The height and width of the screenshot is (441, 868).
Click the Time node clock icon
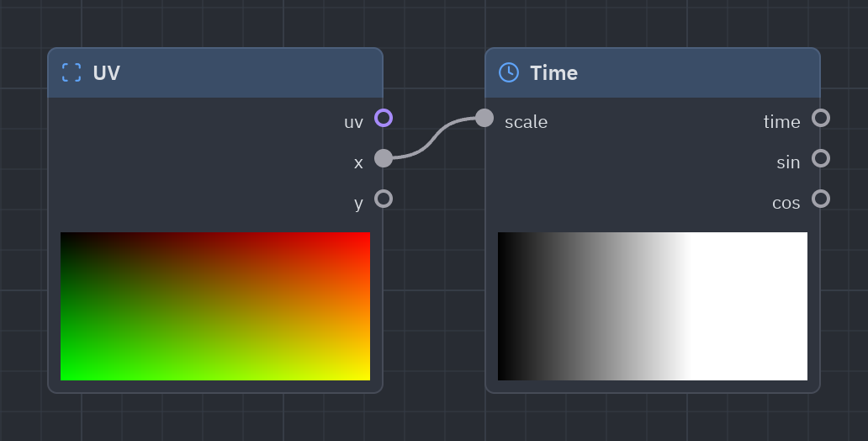click(509, 72)
